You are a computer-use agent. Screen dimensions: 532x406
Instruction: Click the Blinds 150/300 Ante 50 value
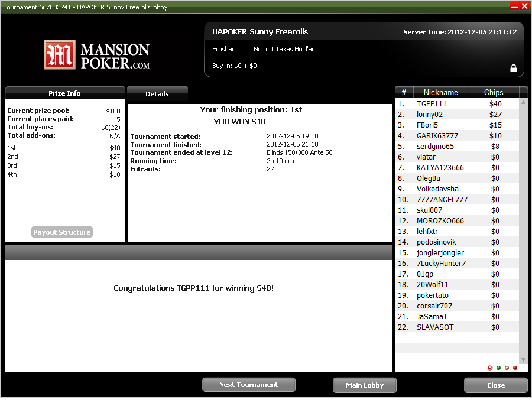coord(300,152)
